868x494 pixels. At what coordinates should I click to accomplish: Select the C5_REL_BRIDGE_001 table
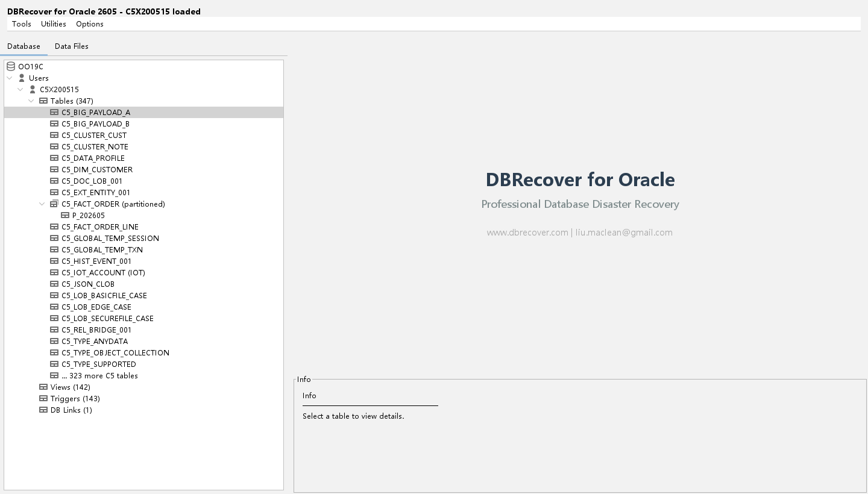[96, 330]
